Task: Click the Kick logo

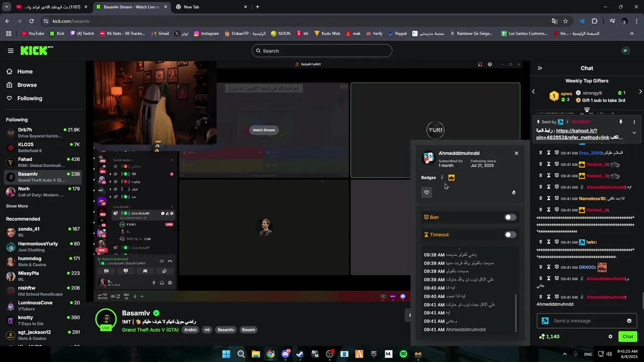Action: tap(36, 50)
